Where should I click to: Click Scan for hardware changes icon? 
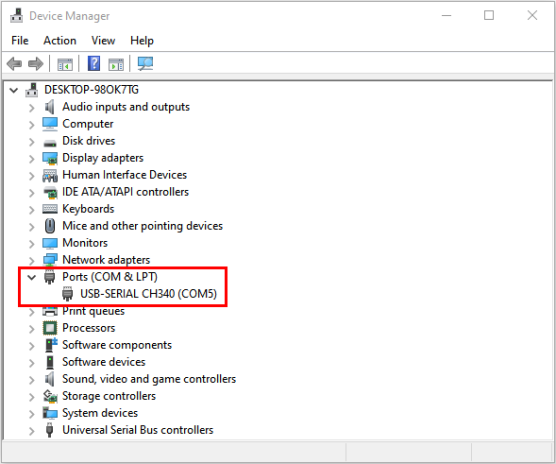[145, 64]
